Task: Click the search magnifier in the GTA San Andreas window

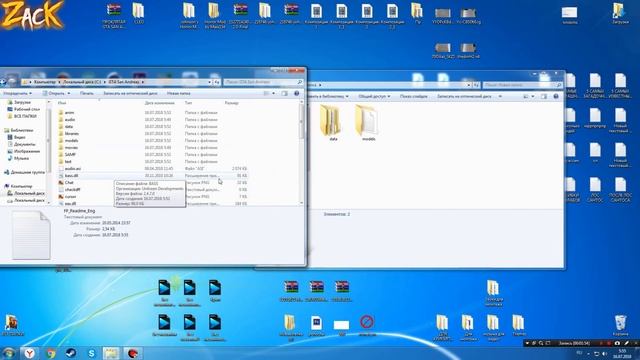Action: (300, 82)
